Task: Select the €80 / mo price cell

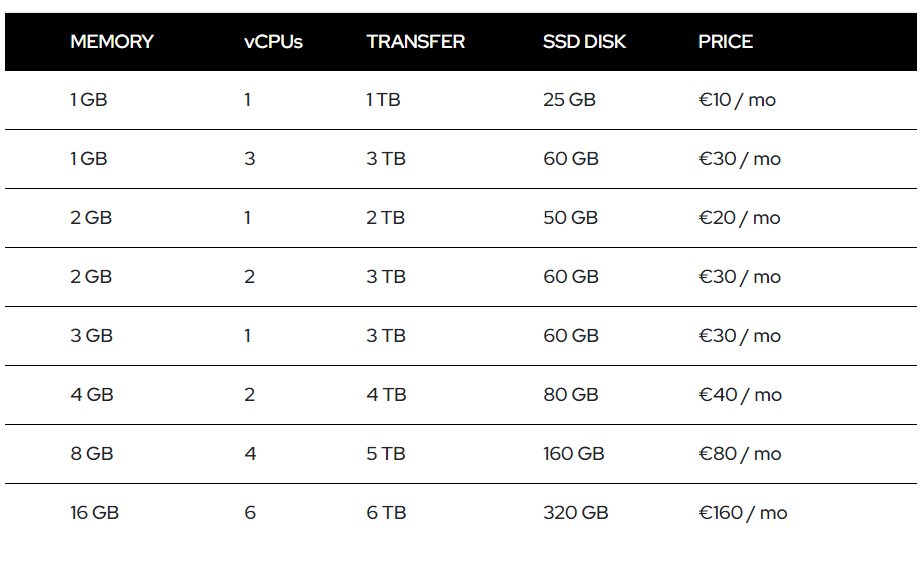Action: point(740,453)
